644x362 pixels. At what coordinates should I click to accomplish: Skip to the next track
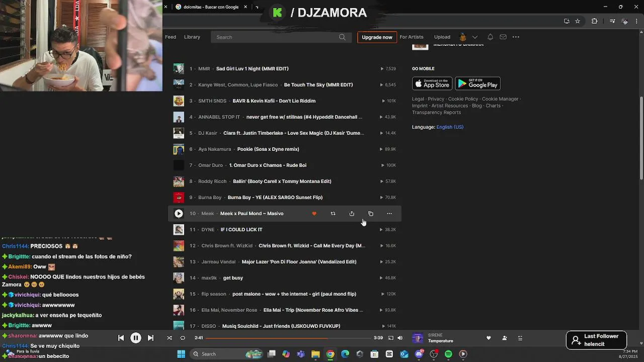pyautogui.click(x=150, y=338)
